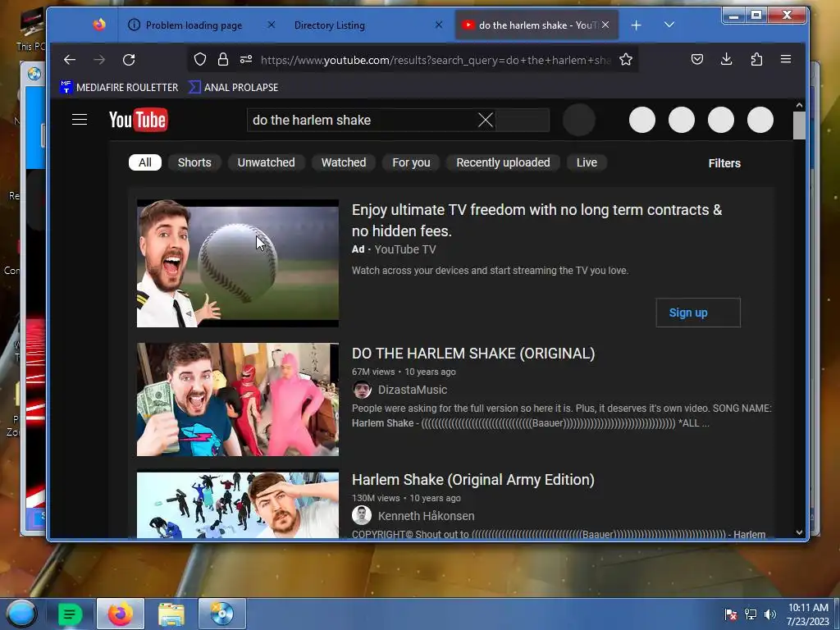840x630 pixels.
Task: Close the Directory Listing tab
Action: [x=439, y=25]
